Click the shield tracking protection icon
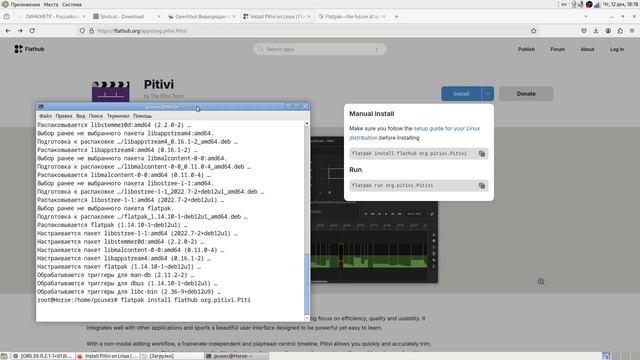The height and width of the screenshot is (360, 640). (82, 31)
